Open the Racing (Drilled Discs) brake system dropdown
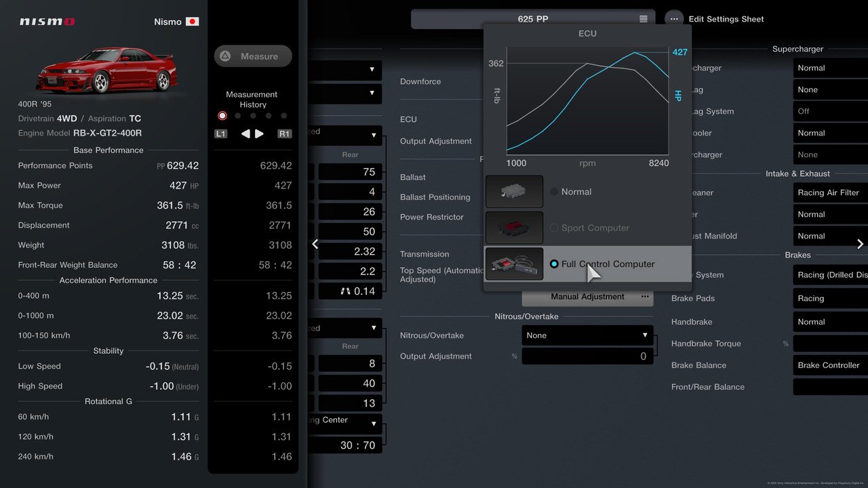 point(831,274)
